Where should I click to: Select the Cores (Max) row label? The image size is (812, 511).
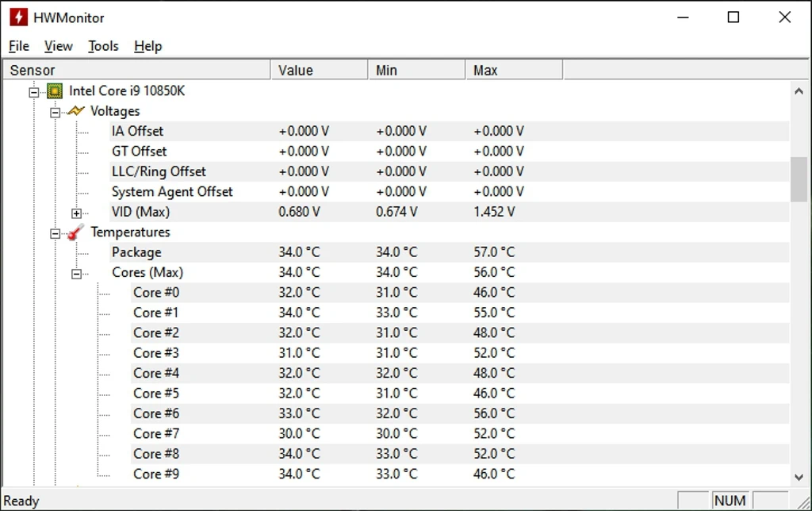point(147,273)
